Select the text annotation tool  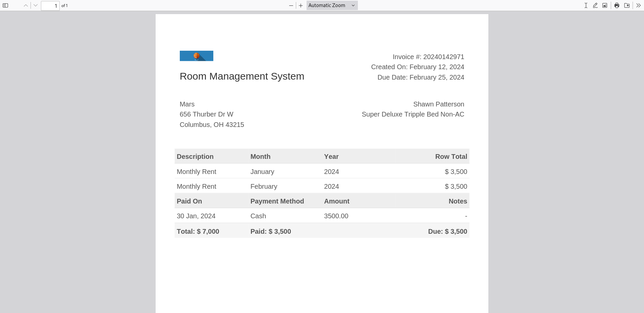[x=586, y=5]
